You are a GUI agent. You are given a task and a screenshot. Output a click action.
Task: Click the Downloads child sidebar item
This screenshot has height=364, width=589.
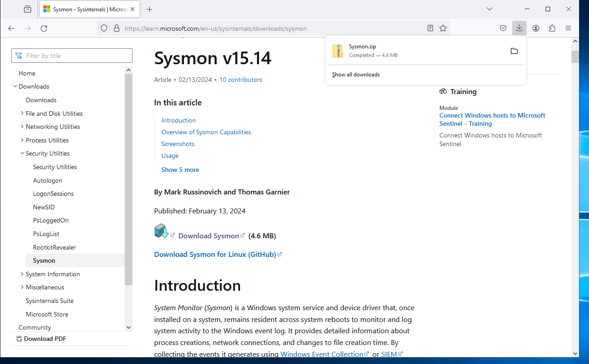point(41,100)
